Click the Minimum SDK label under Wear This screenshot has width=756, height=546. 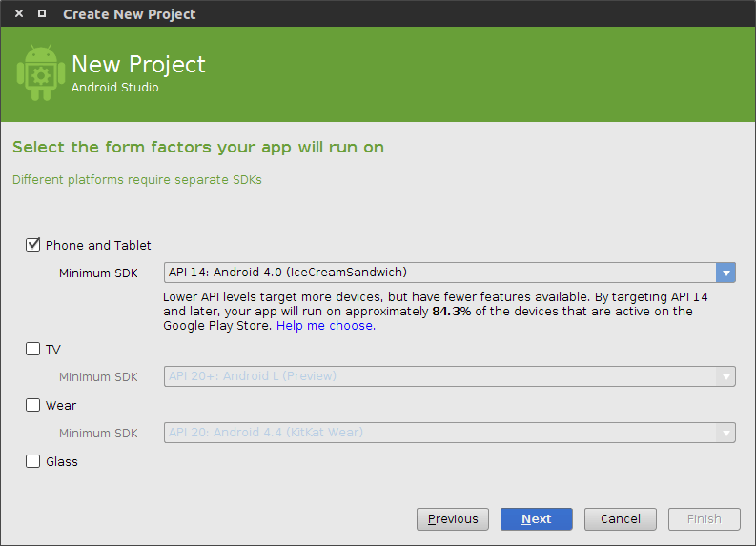(x=98, y=434)
